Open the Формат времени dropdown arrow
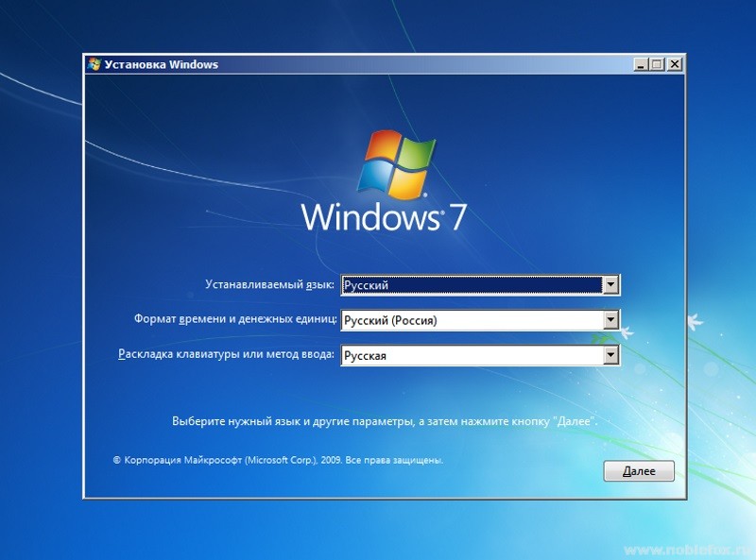 (x=611, y=320)
